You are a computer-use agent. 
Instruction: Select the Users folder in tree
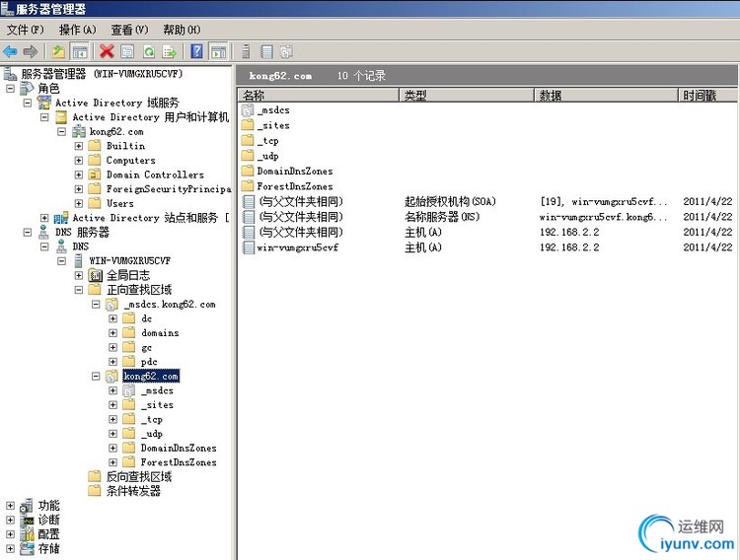click(x=119, y=203)
